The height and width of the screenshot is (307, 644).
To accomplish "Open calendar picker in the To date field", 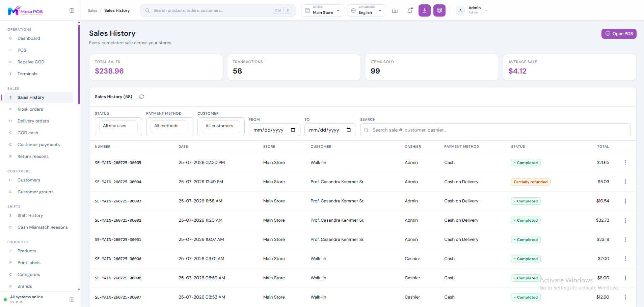I will point(349,130).
